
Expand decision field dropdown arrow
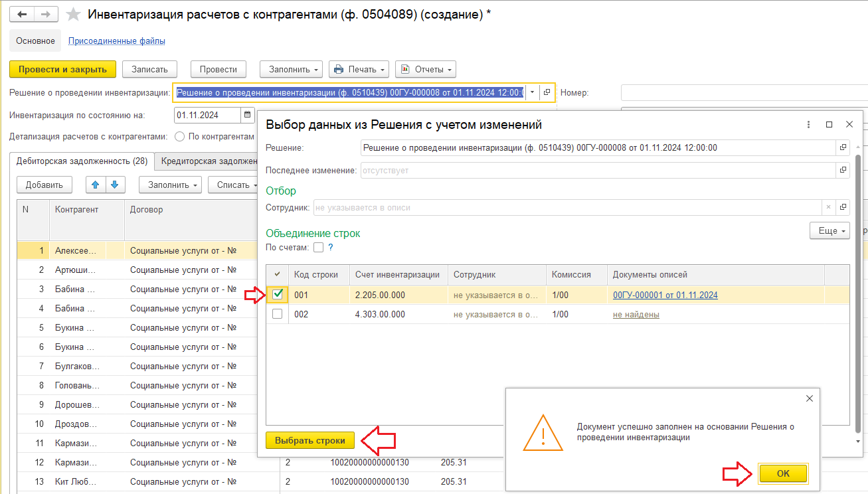(532, 92)
